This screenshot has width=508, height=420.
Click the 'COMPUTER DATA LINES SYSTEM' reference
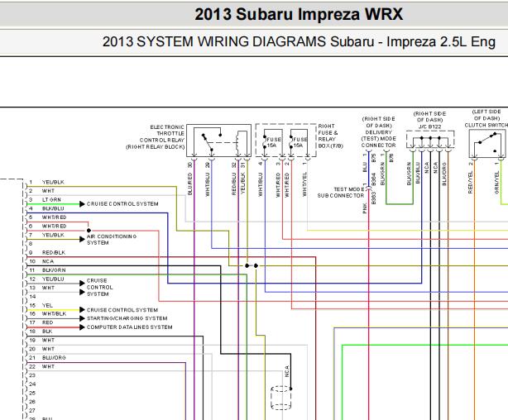pyautogui.click(x=129, y=327)
